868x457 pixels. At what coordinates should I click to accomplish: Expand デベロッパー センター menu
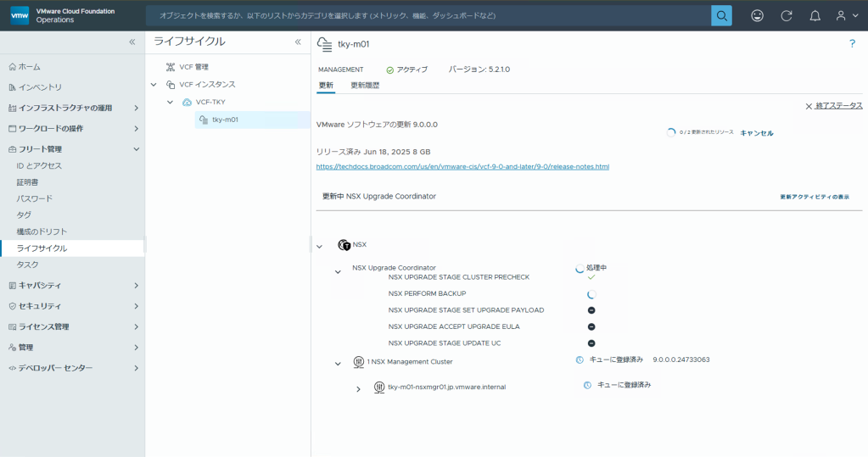coord(136,368)
